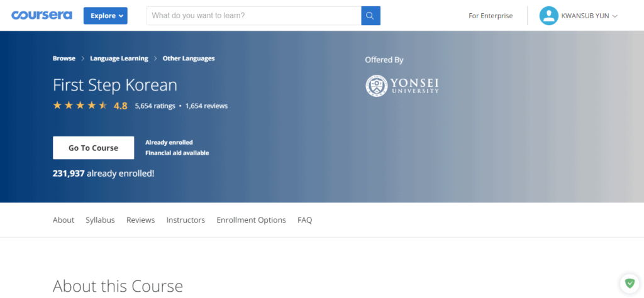Click the green shield badge icon

pyautogui.click(x=630, y=283)
